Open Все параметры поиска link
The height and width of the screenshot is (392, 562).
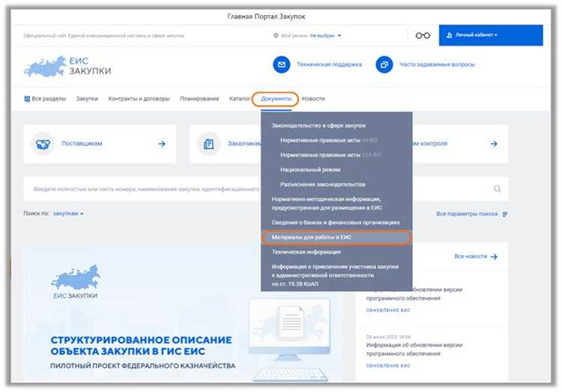[467, 214]
